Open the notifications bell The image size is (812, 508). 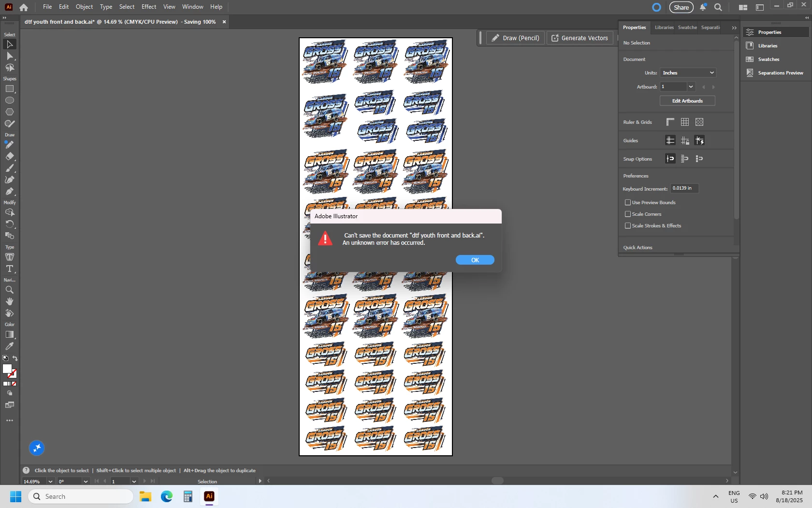[703, 7]
